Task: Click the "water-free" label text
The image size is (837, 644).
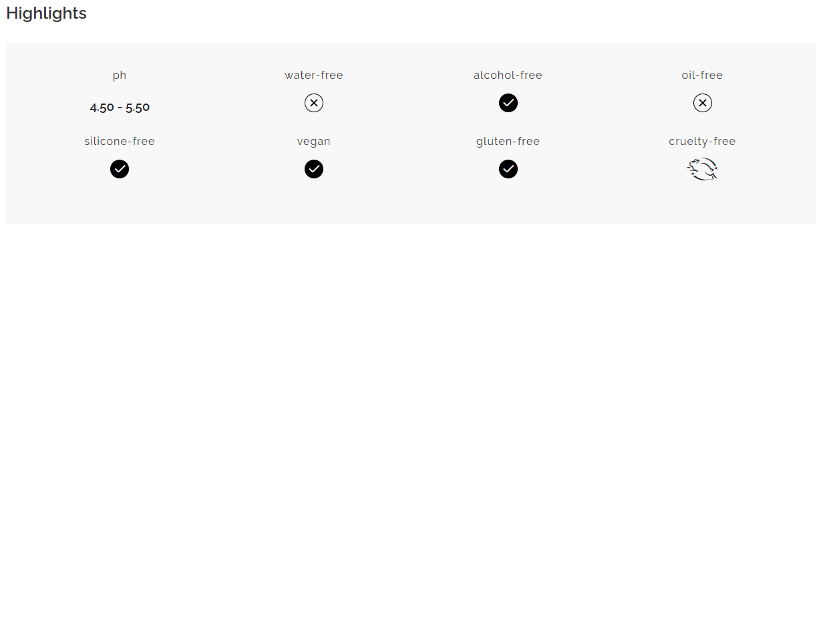Action: tap(314, 75)
